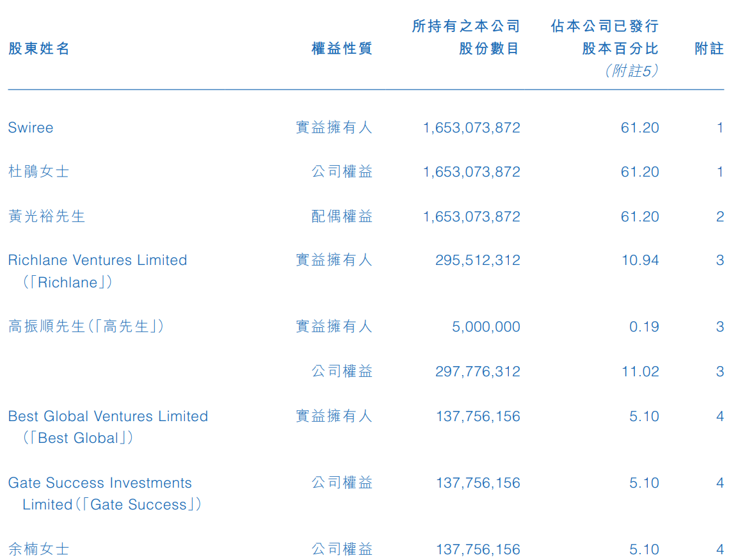Select the 股本百分比 header text
The width and height of the screenshot is (747, 560).
(x=620, y=49)
